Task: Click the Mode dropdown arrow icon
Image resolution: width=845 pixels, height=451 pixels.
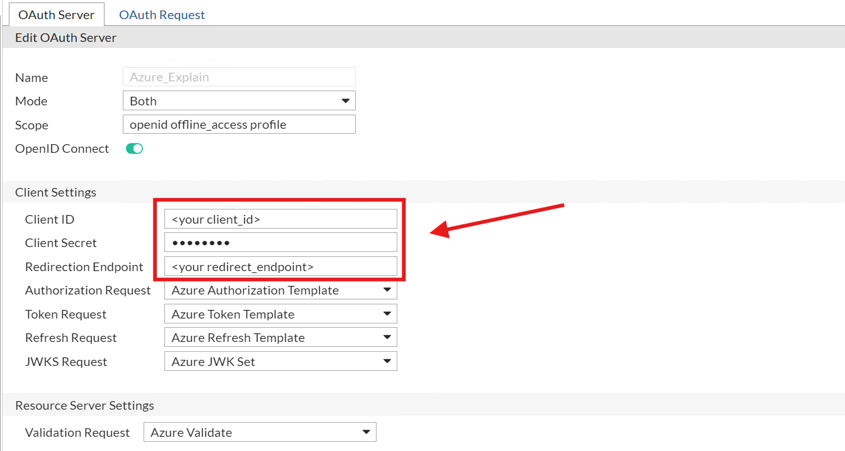Action: [345, 101]
